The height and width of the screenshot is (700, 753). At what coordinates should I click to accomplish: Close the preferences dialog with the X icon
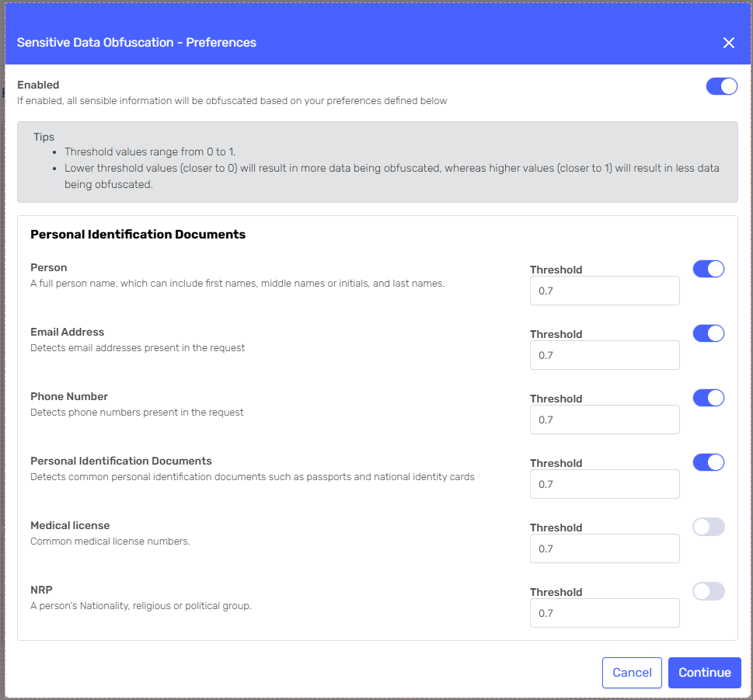[728, 43]
